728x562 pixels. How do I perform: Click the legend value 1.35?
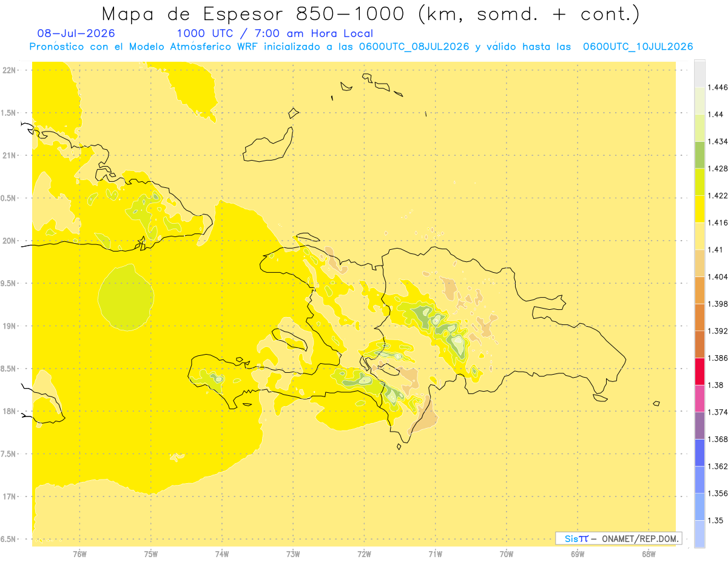pyautogui.click(x=716, y=520)
